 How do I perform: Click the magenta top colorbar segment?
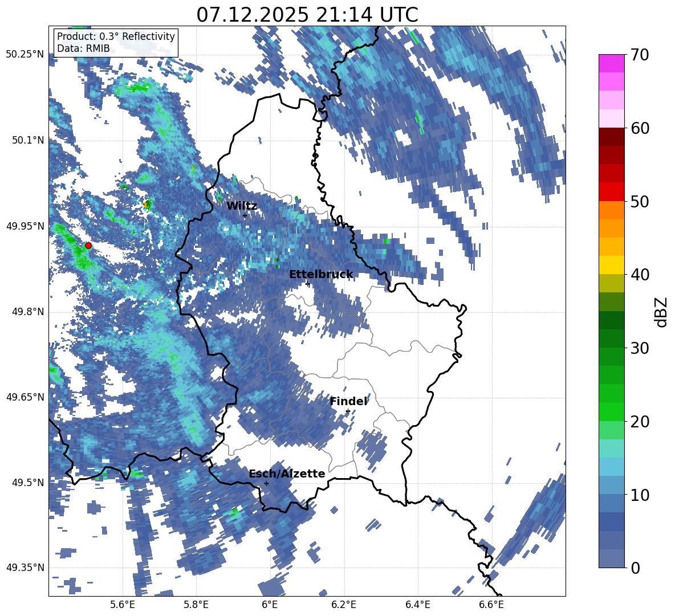(x=611, y=63)
